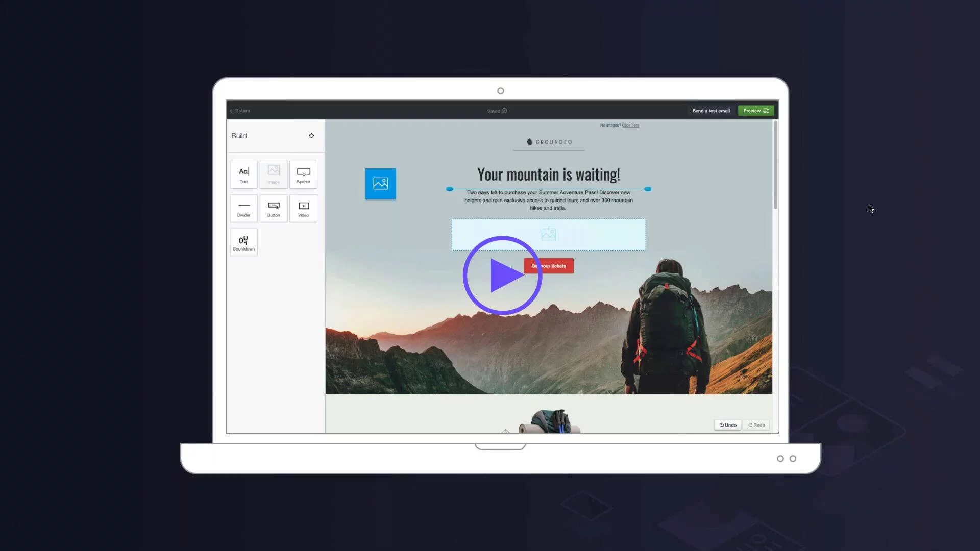Click the right-side canvas scrollbar

[x=775, y=163]
